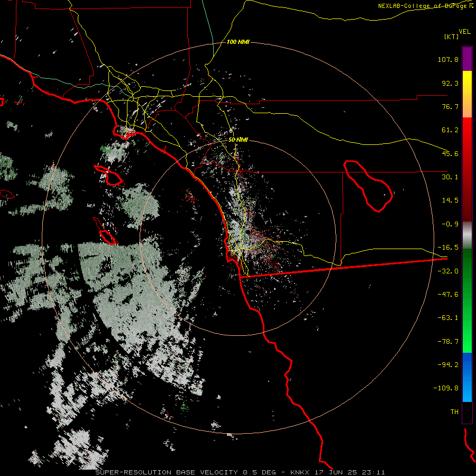Select the 30.1 legend value
The image size is (476, 476).
pyautogui.click(x=450, y=177)
